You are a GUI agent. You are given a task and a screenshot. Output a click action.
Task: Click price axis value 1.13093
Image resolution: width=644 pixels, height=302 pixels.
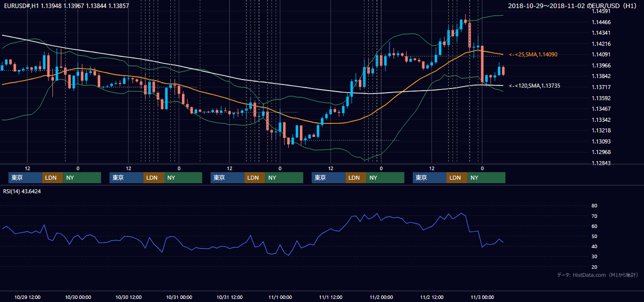click(x=601, y=141)
